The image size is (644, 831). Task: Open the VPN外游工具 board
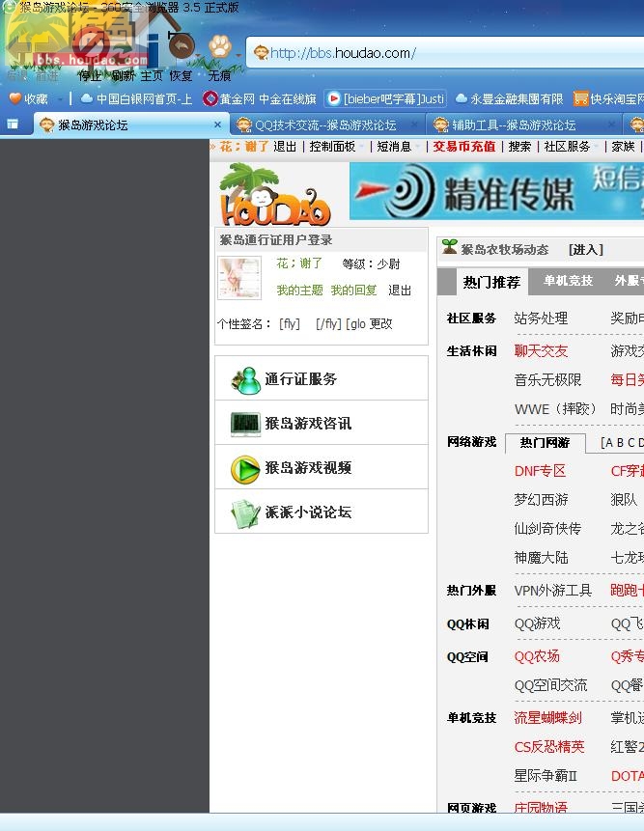[553, 590]
